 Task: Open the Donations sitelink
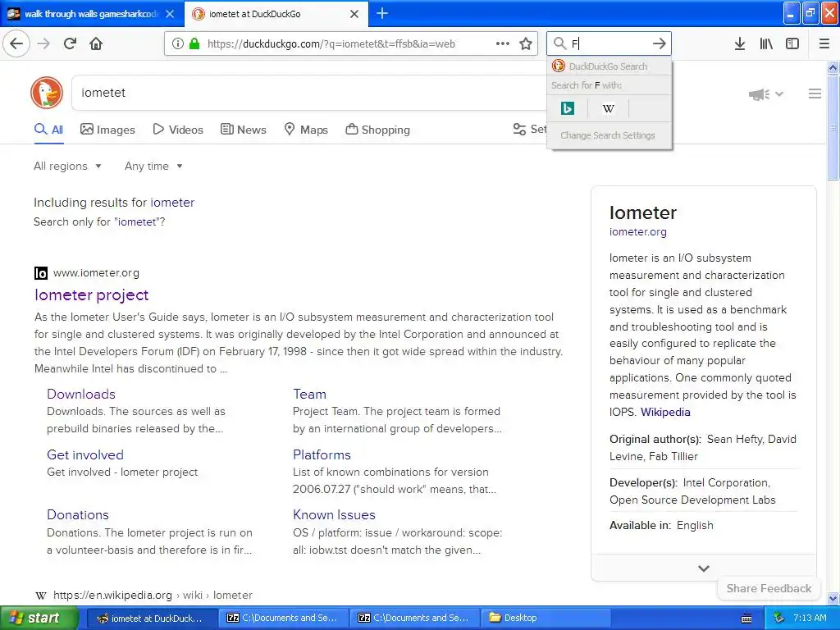coord(78,515)
